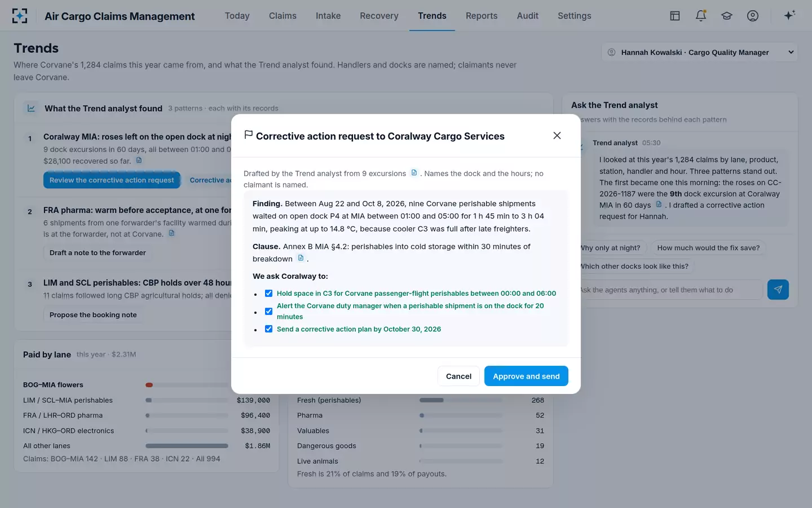Open the record icon after '$28,100 recovered so far'

coord(139,160)
